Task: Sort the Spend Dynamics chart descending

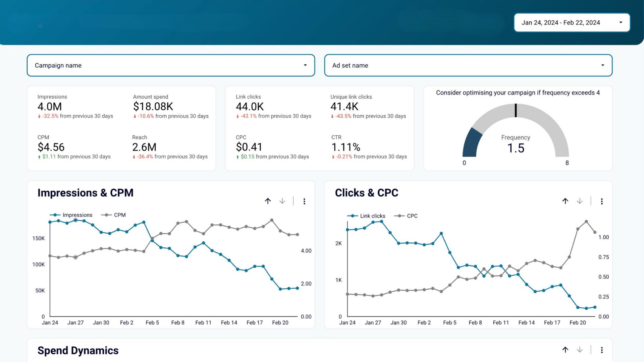Action: [579, 349]
